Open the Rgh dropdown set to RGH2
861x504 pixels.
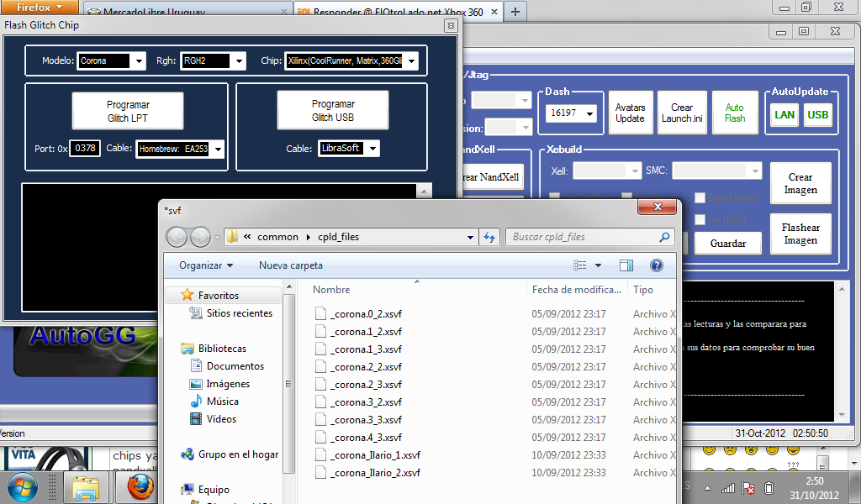tap(239, 61)
